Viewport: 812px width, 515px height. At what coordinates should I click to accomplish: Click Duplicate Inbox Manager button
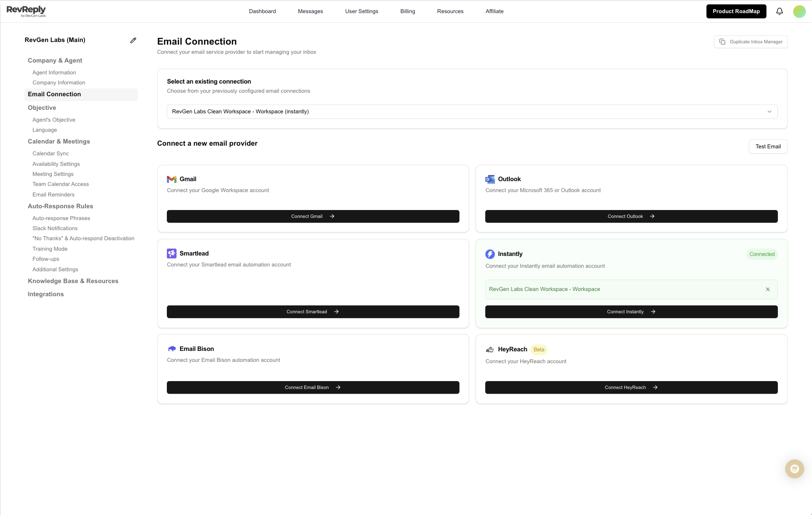(751, 42)
